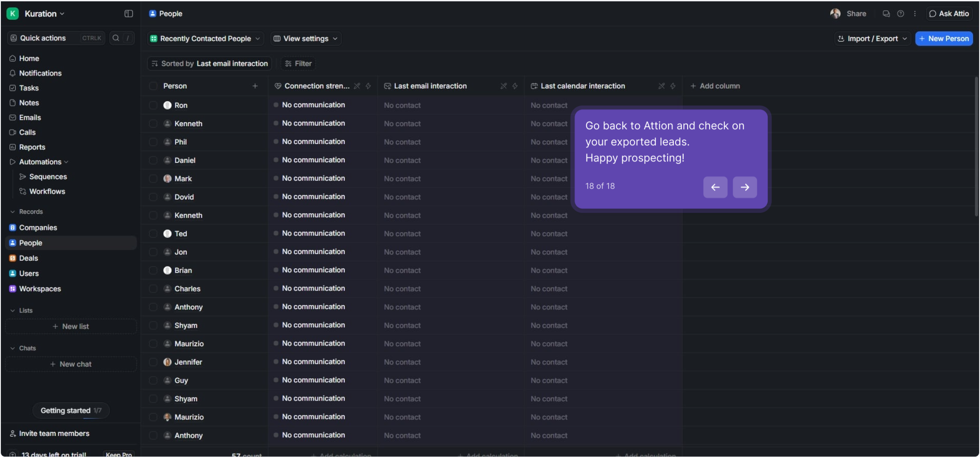Click the search magnifier icon in sidebar
The height and width of the screenshot is (457, 980).
pos(116,38)
